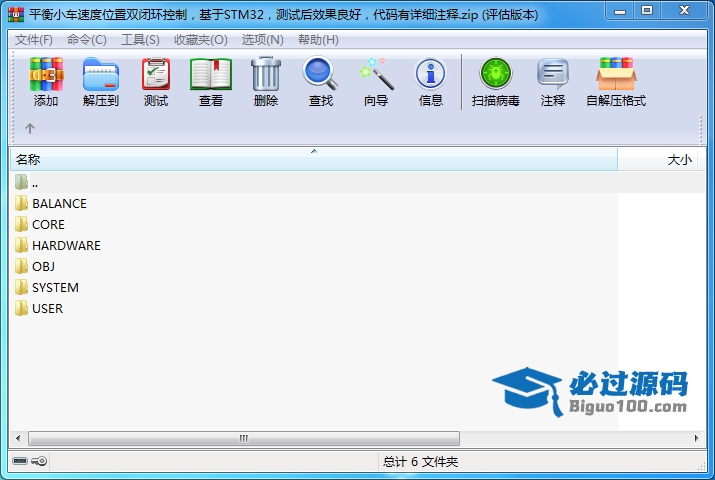
Task: Click the Extract To (解压到) icon
Action: pyautogui.click(x=100, y=75)
